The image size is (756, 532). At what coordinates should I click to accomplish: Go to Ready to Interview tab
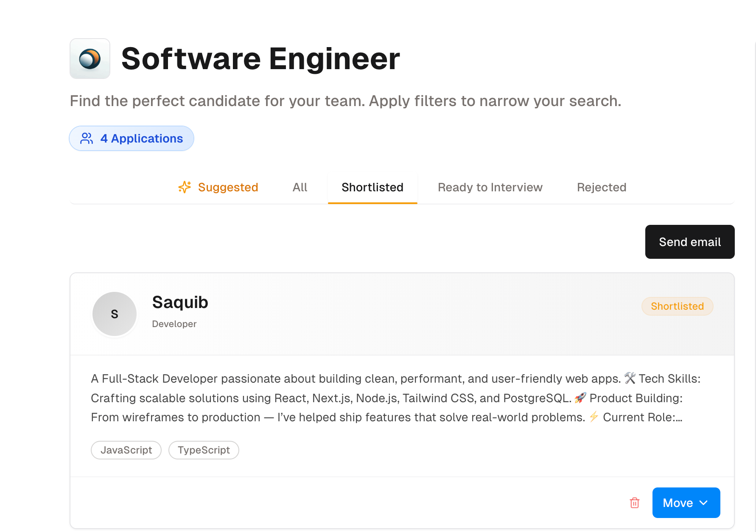click(x=490, y=187)
